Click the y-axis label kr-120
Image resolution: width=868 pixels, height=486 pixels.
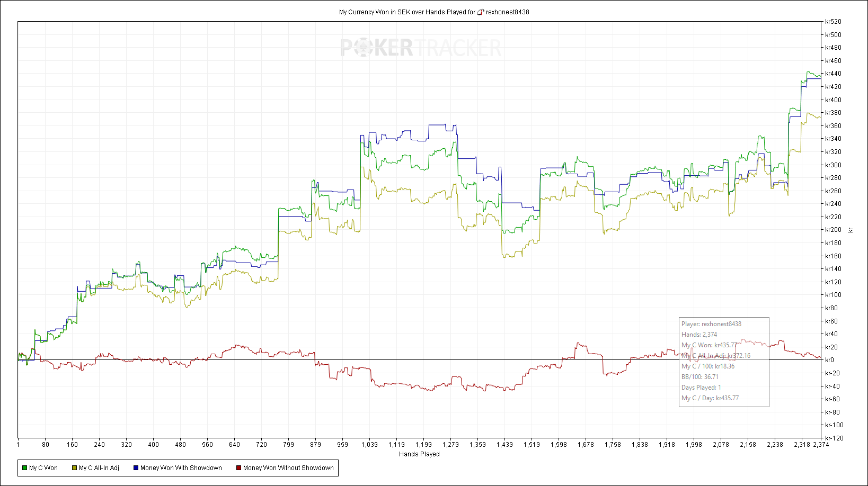click(834, 438)
